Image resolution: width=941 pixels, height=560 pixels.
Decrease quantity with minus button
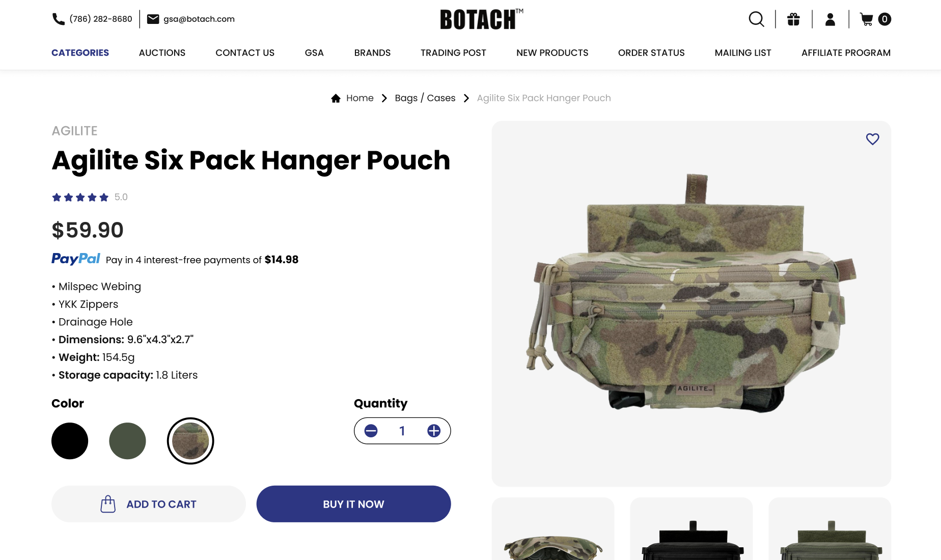coord(371,431)
